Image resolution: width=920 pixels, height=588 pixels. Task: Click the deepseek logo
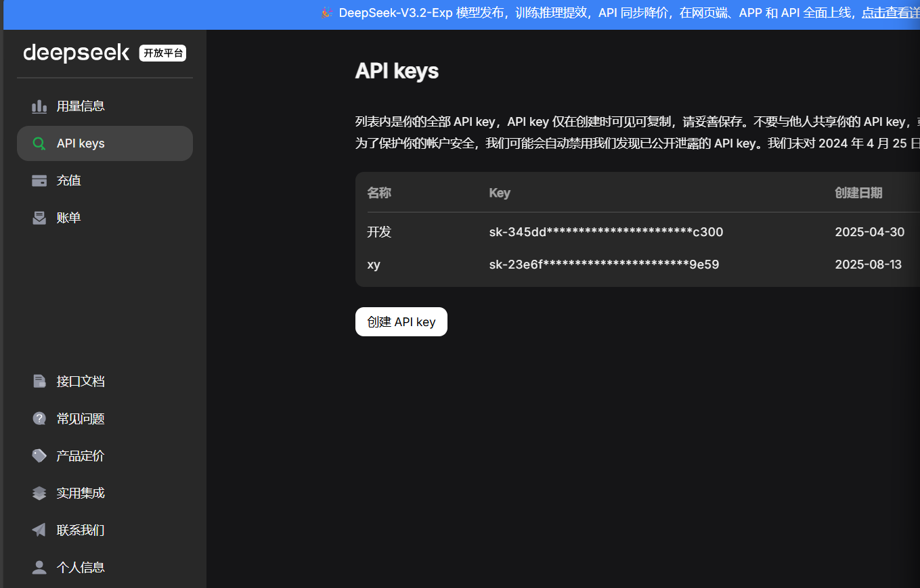(76, 53)
